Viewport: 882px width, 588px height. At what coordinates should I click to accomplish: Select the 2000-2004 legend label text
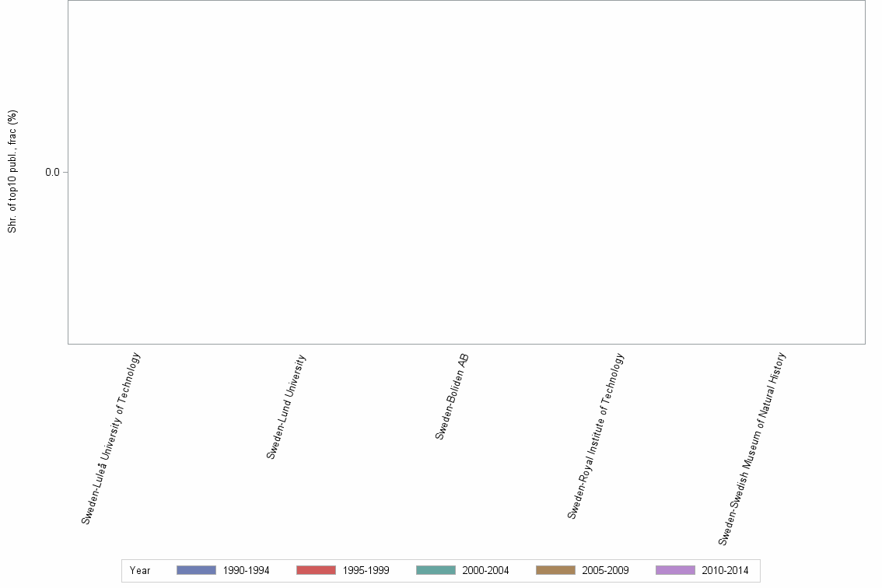pos(488,570)
